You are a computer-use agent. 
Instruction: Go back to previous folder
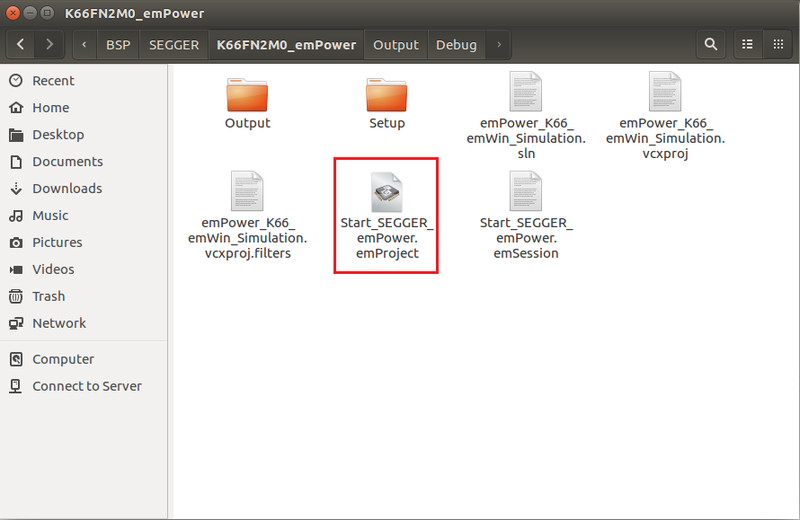point(22,45)
